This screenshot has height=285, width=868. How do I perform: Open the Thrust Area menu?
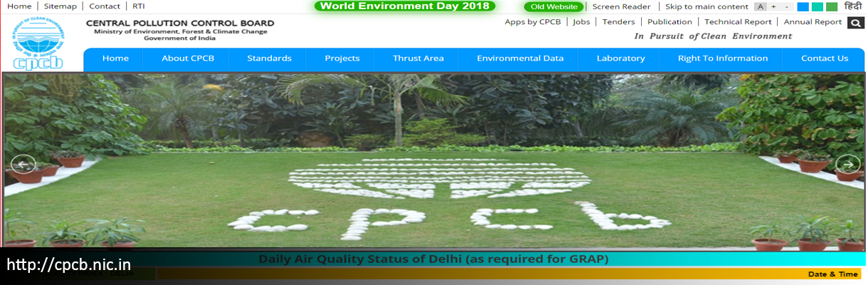418,58
